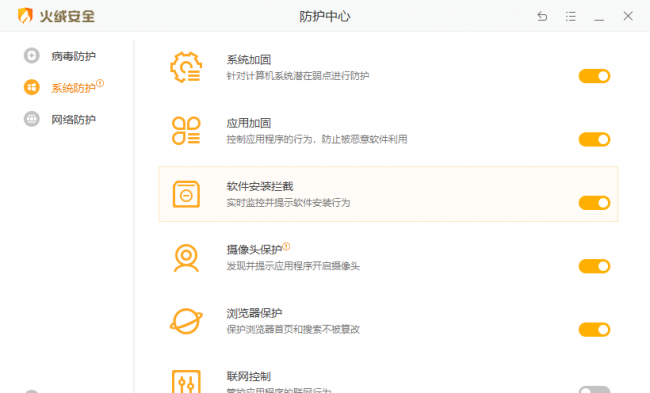This screenshot has height=393, width=650.
Task: Open the 网络防护 tab
Action: pyautogui.click(x=73, y=119)
